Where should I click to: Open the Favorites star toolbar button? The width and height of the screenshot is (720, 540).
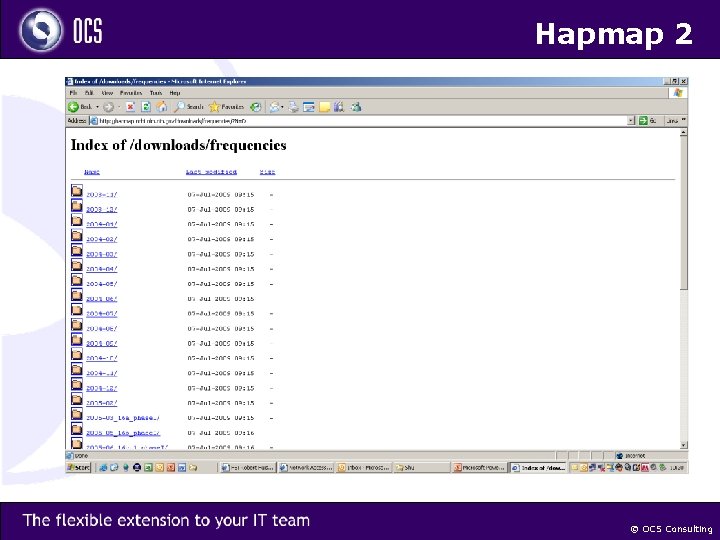click(226, 107)
